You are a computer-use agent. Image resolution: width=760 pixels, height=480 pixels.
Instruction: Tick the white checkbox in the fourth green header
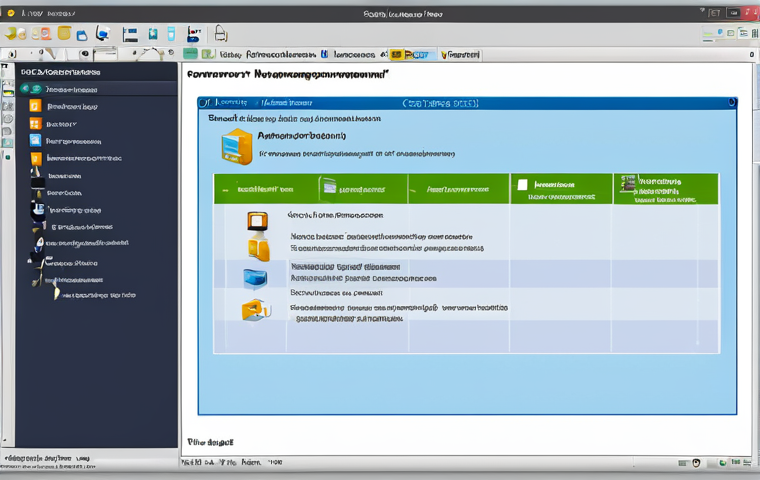click(x=522, y=184)
